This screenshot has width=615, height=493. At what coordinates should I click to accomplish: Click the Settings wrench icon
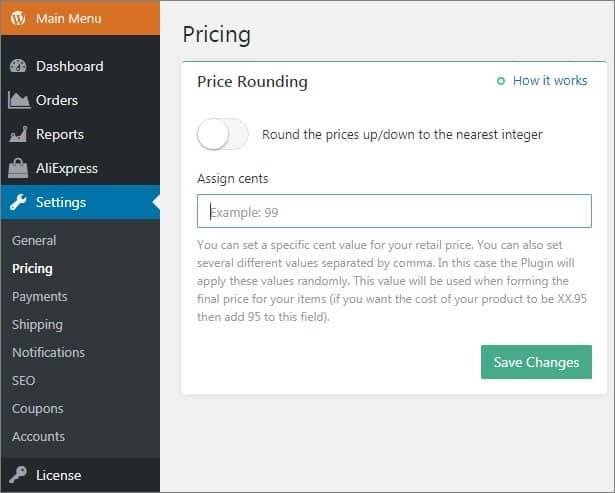pos(18,202)
